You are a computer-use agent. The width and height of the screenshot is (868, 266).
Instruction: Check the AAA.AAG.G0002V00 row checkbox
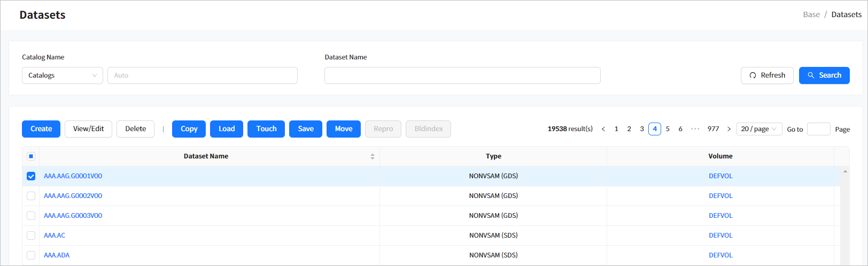(x=31, y=196)
